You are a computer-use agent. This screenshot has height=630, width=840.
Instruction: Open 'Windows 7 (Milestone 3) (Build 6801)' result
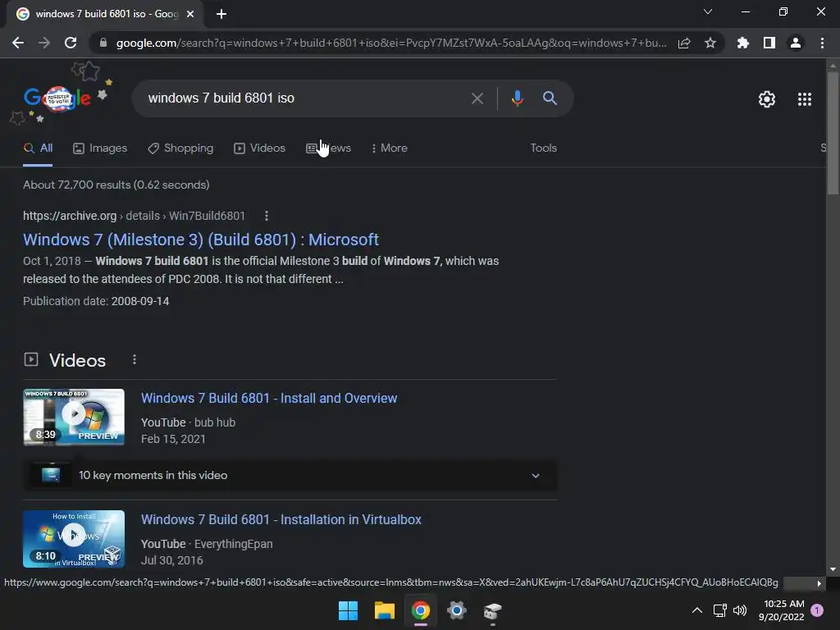pos(201,240)
